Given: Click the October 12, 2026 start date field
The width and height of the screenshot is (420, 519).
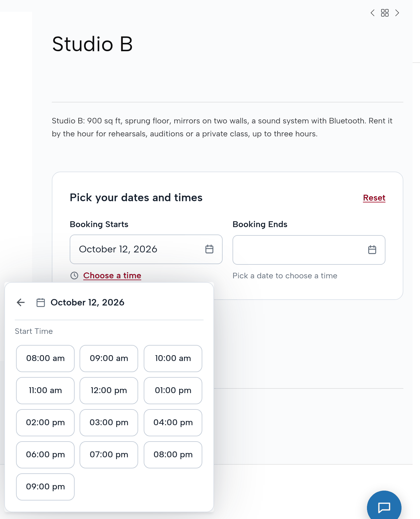Looking at the screenshot, I should 146,249.
